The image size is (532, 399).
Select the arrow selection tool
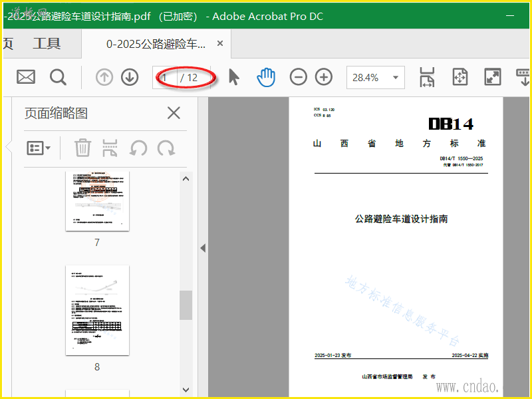(x=234, y=77)
